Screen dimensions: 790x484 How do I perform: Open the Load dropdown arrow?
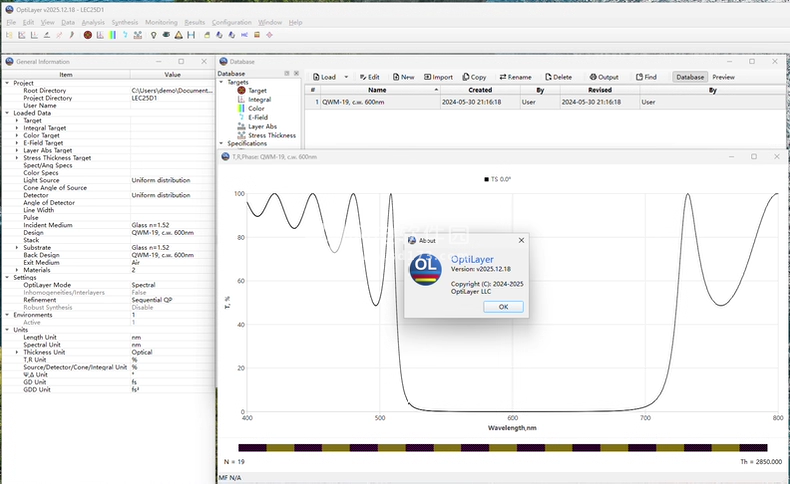pyautogui.click(x=346, y=77)
